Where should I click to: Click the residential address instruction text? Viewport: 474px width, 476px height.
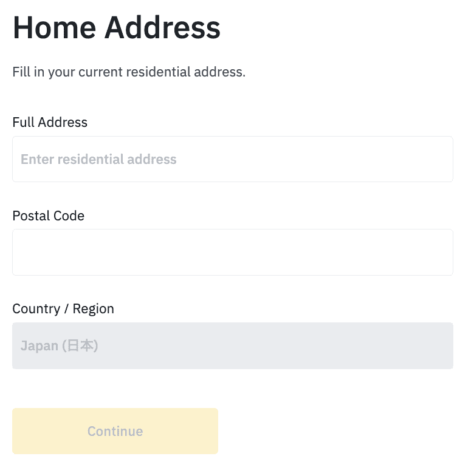[129, 72]
